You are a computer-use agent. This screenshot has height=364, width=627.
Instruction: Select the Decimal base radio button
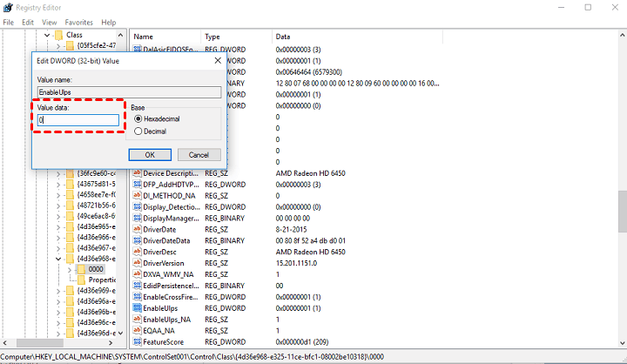pos(138,131)
